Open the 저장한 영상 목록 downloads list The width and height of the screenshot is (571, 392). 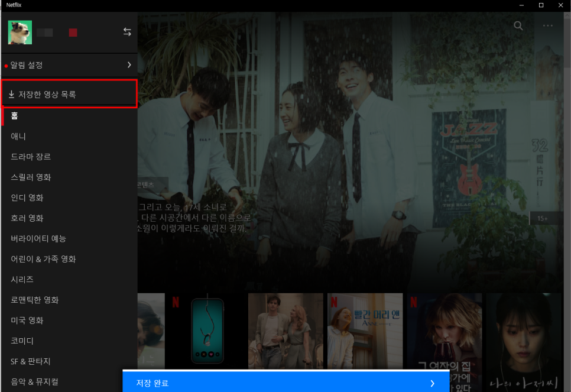[69, 94]
